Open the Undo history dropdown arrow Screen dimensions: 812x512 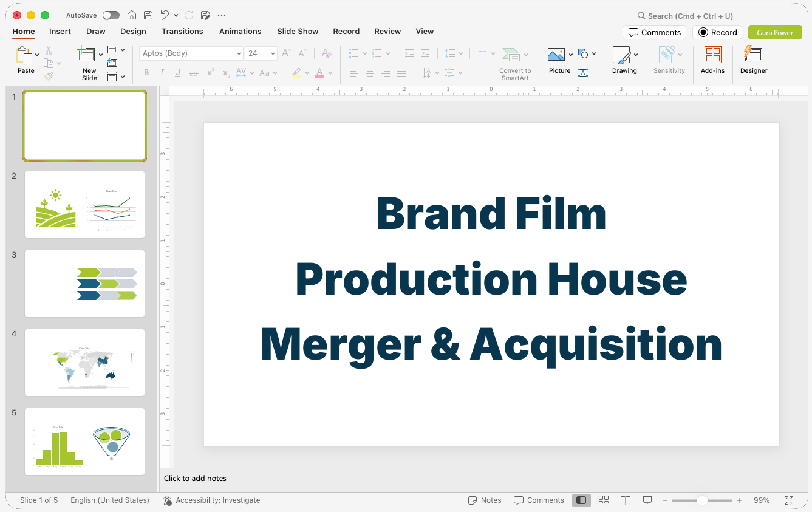(176, 15)
